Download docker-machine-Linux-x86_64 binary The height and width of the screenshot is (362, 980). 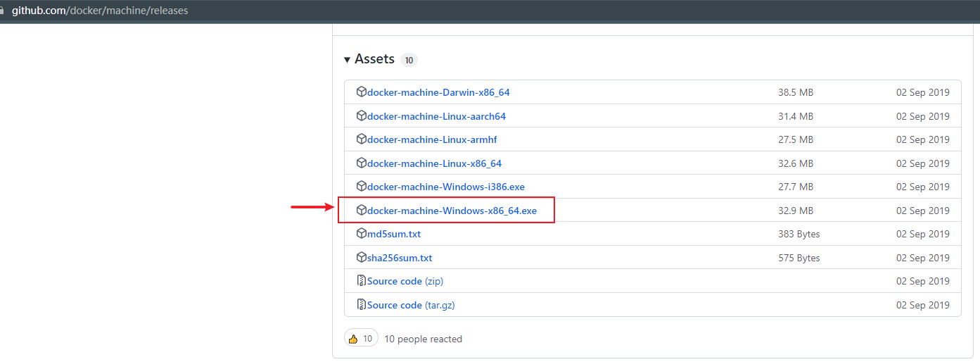[434, 163]
